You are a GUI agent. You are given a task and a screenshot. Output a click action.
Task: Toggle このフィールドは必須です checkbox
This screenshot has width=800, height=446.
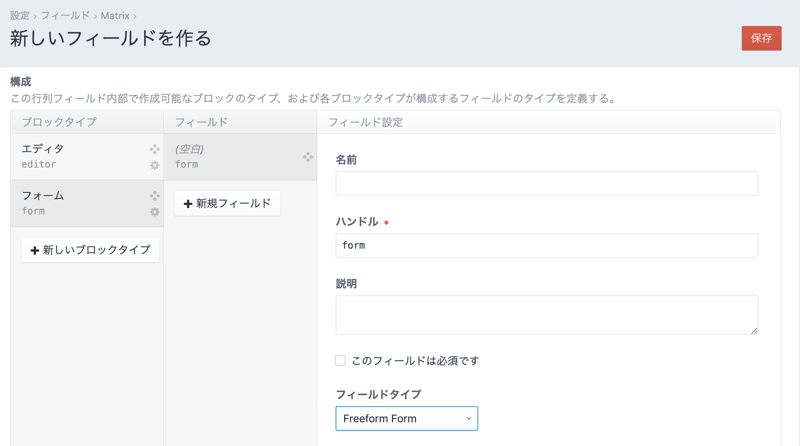click(340, 360)
